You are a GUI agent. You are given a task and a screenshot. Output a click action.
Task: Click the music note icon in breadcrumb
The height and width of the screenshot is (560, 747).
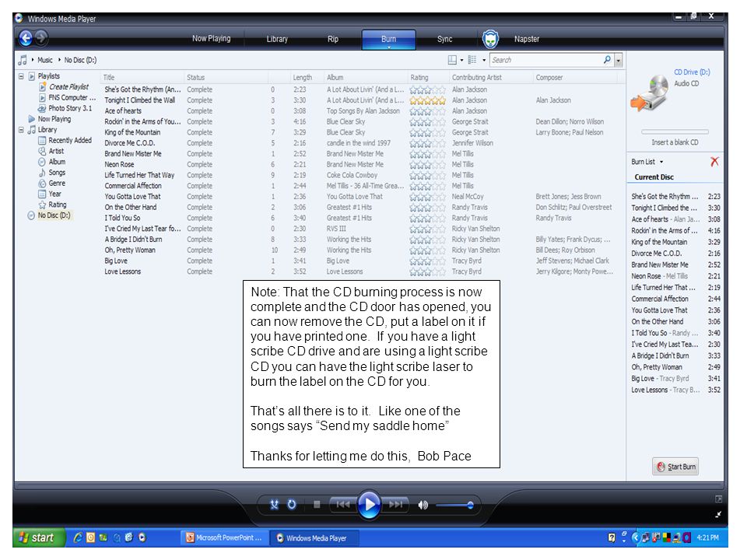pyautogui.click(x=23, y=60)
